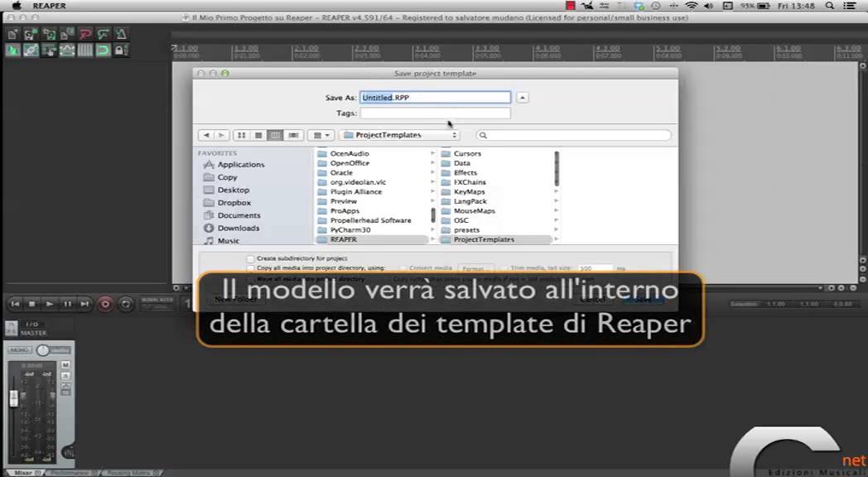Click the dialog search field
The height and width of the screenshot is (477, 868).
tap(573, 135)
